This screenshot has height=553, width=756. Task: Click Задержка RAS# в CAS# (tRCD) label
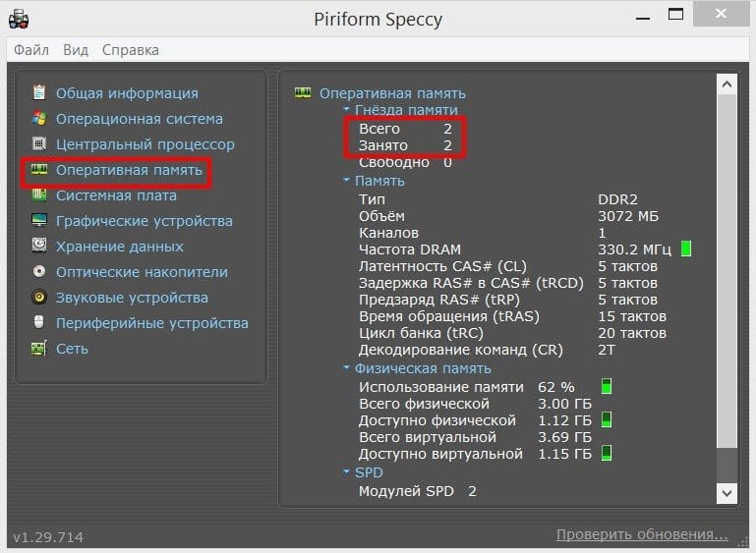[471, 283]
